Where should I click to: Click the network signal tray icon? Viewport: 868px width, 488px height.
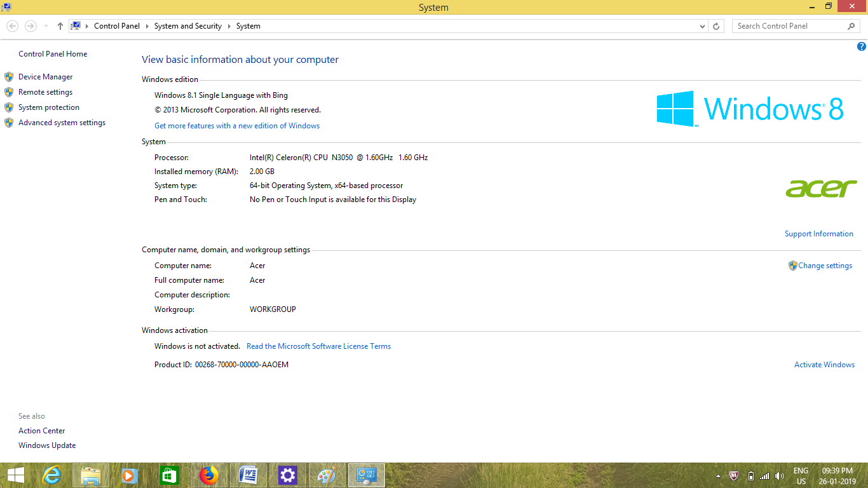click(x=764, y=476)
